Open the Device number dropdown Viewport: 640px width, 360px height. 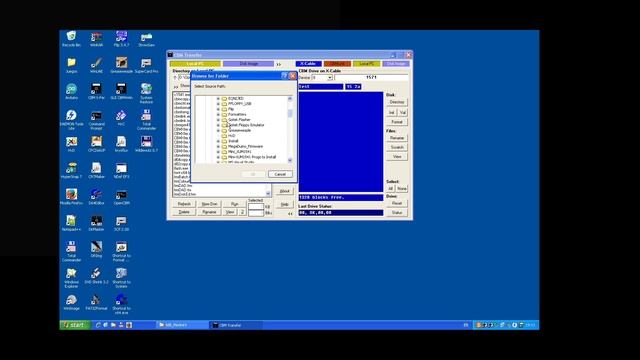pyautogui.click(x=329, y=77)
